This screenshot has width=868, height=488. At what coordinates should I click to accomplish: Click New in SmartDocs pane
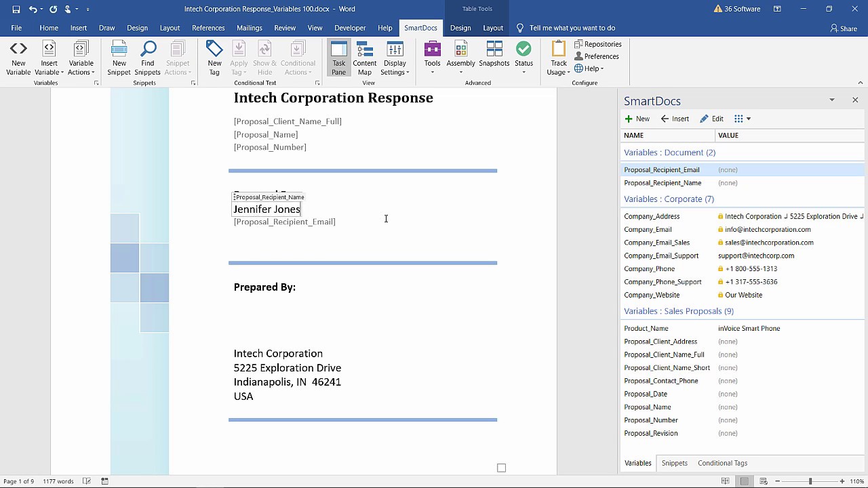click(x=637, y=119)
